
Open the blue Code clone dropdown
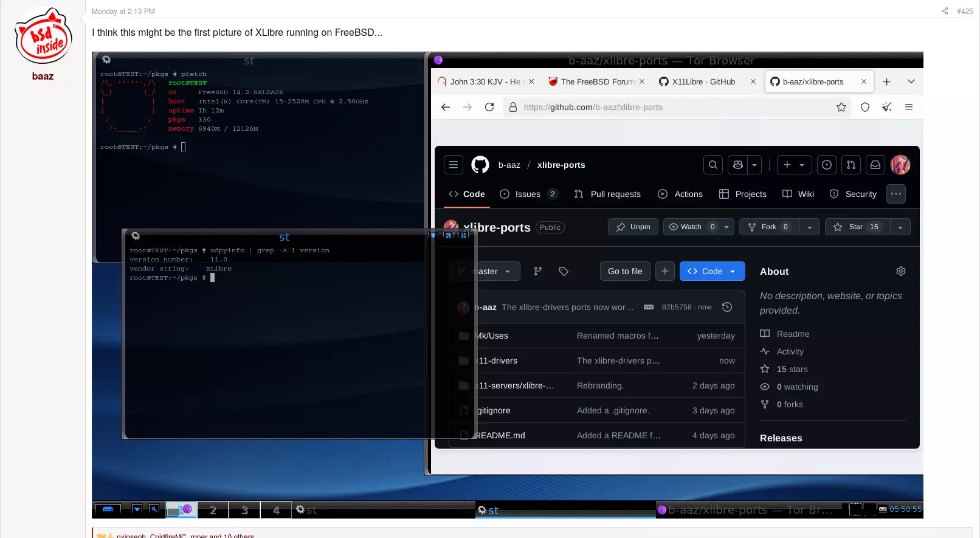[712, 271]
